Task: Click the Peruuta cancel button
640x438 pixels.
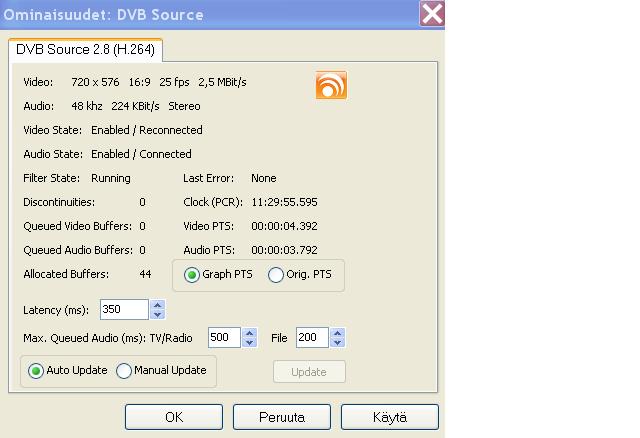Action: tap(282, 417)
